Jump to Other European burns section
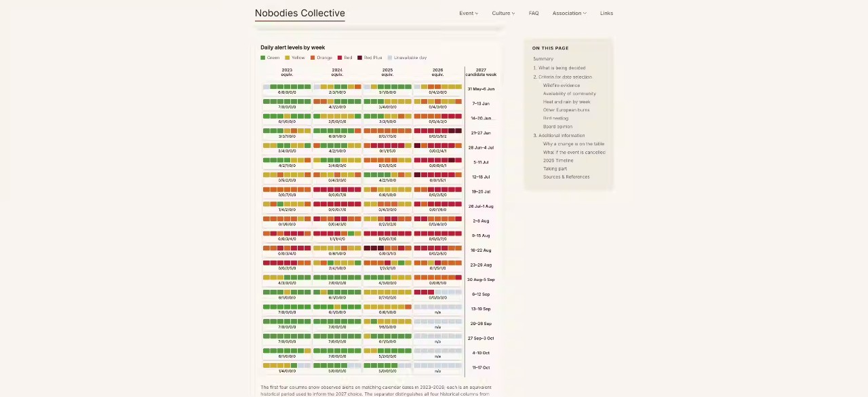This screenshot has height=397, width=868. pos(566,110)
